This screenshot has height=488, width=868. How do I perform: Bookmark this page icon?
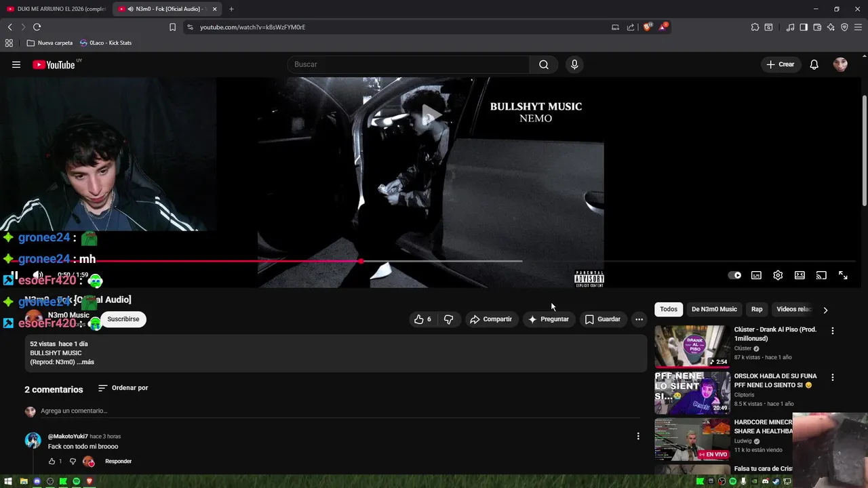click(172, 27)
